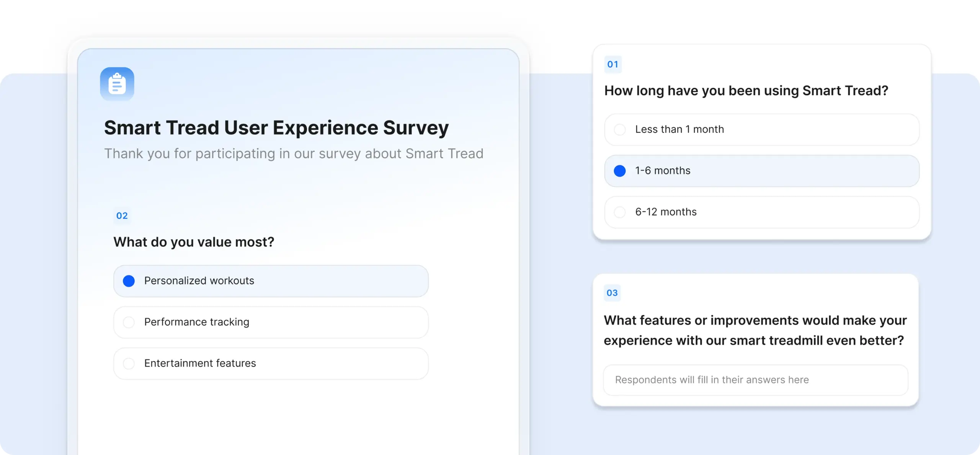Viewport: 980px width, 455px height.
Task: Click the 02 question number badge
Action: click(122, 216)
